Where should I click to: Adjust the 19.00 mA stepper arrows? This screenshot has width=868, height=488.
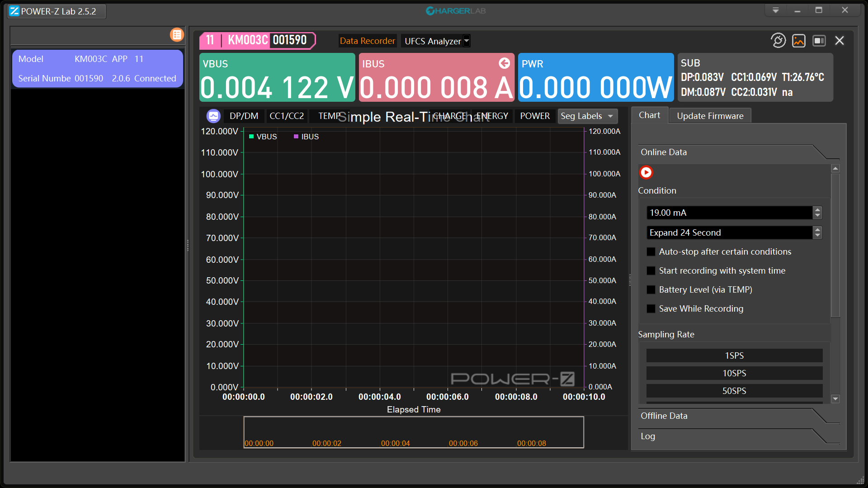click(817, 213)
